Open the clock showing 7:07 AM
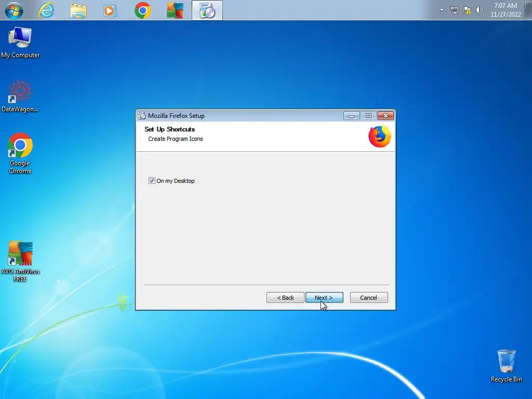The width and height of the screenshot is (532, 399). (506, 10)
